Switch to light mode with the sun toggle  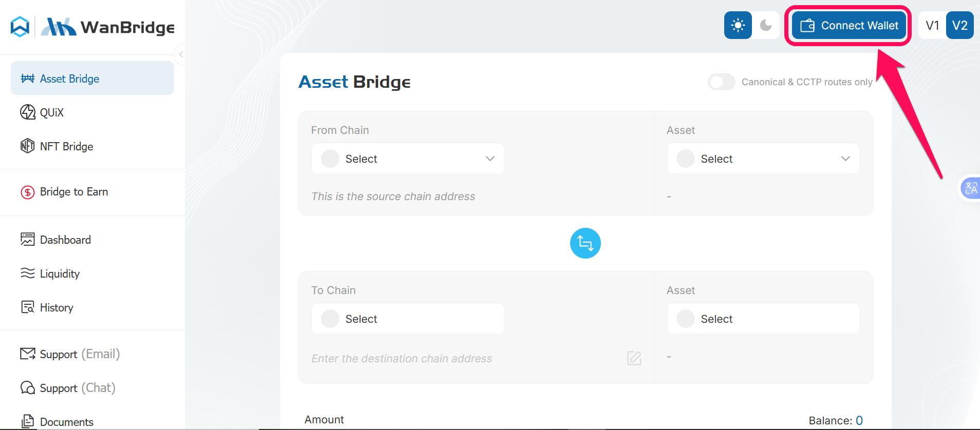(738, 25)
